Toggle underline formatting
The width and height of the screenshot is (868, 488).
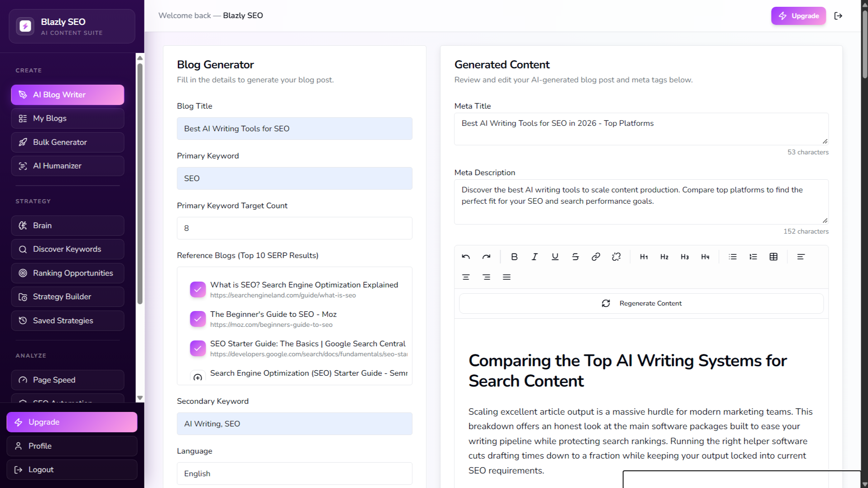point(555,257)
